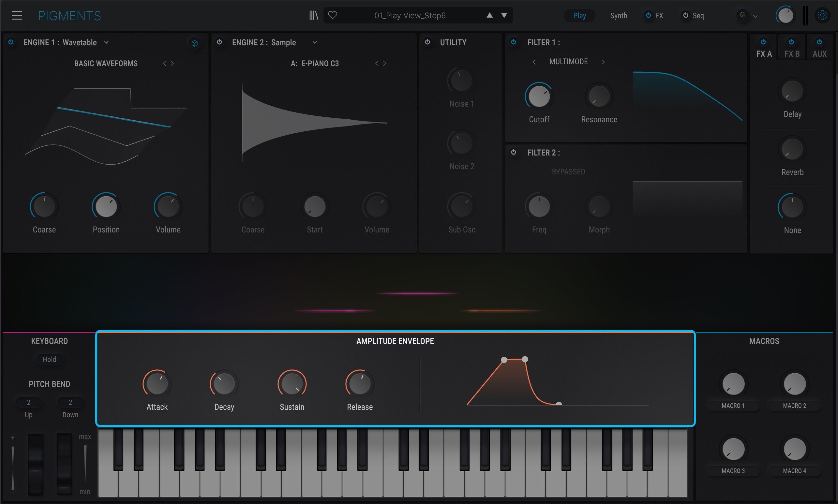Choose previous Multimode filter type arrow
838x504 pixels.
(534, 62)
